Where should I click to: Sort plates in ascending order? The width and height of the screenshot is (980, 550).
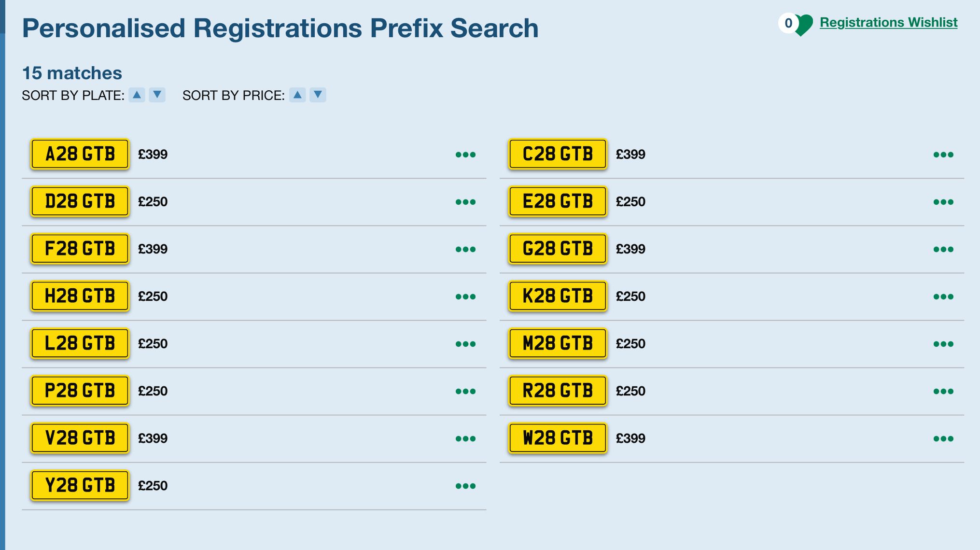coord(137,95)
